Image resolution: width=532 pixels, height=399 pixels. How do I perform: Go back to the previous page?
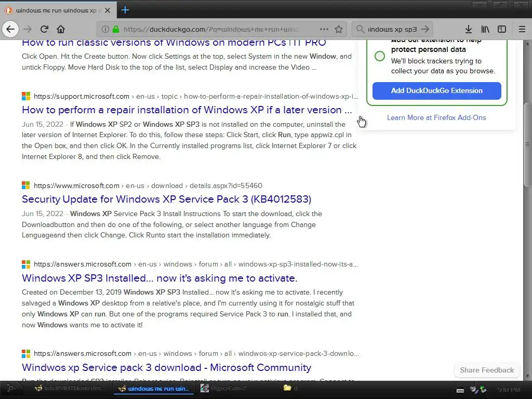click(10, 29)
